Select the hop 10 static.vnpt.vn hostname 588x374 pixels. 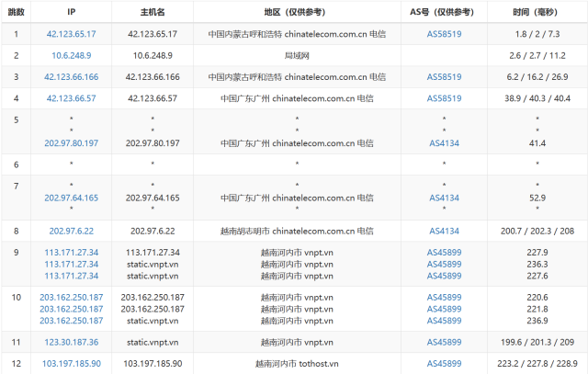click(153, 321)
